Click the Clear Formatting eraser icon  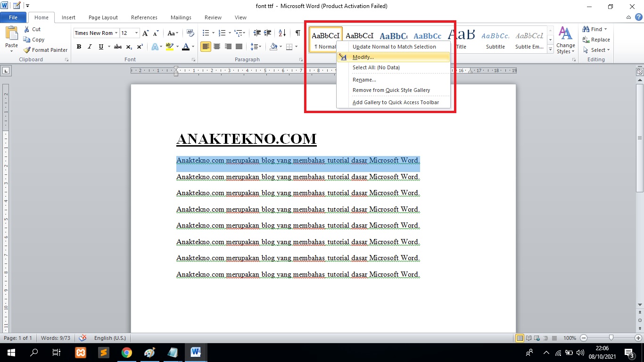click(190, 33)
